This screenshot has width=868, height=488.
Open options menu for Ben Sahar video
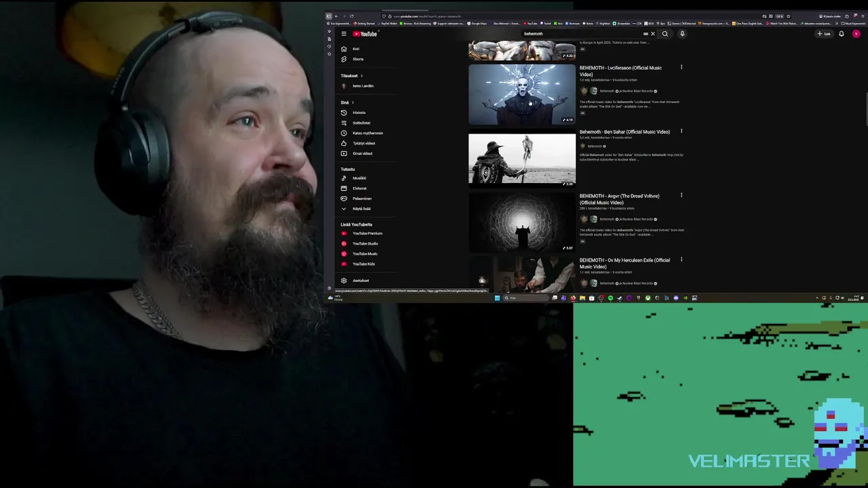pyautogui.click(x=682, y=131)
